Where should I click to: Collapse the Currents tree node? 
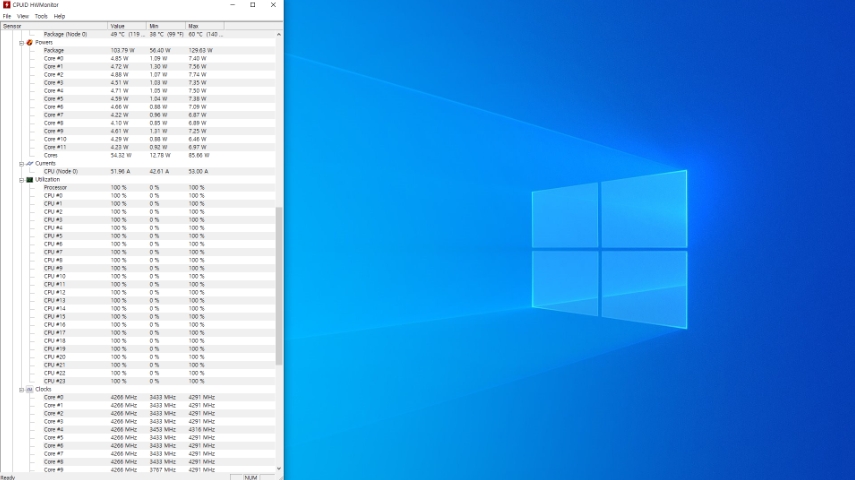click(21, 164)
